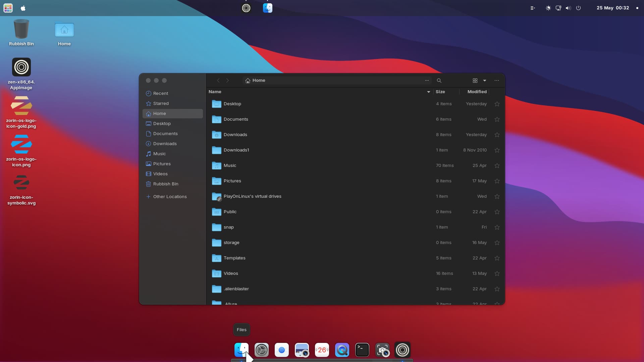Image resolution: width=644 pixels, height=362 pixels.
Task: Toggle grid view in Files toolbar
Action: [475, 80]
